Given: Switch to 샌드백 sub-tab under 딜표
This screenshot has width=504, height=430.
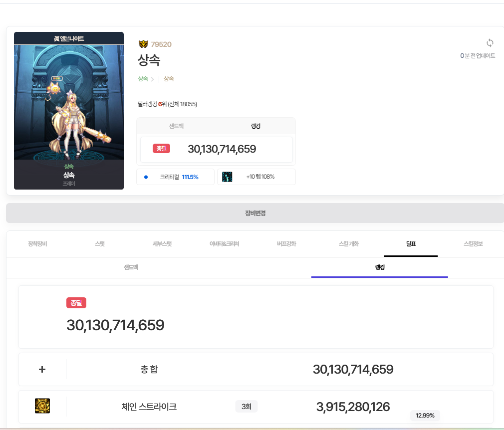Looking at the screenshot, I should pyautogui.click(x=131, y=267).
